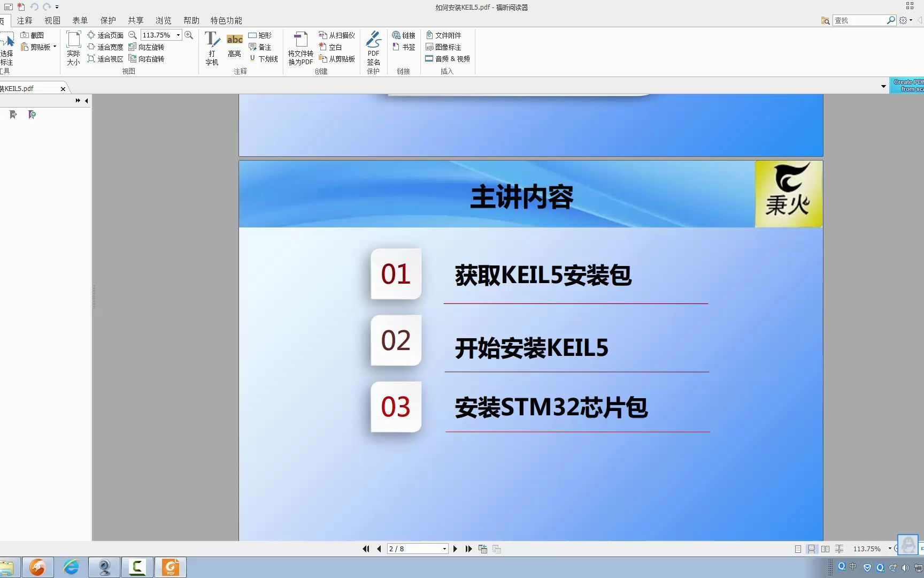The height and width of the screenshot is (578, 924).
Task: Toggle single-page view in status bar
Action: [799, 549]
